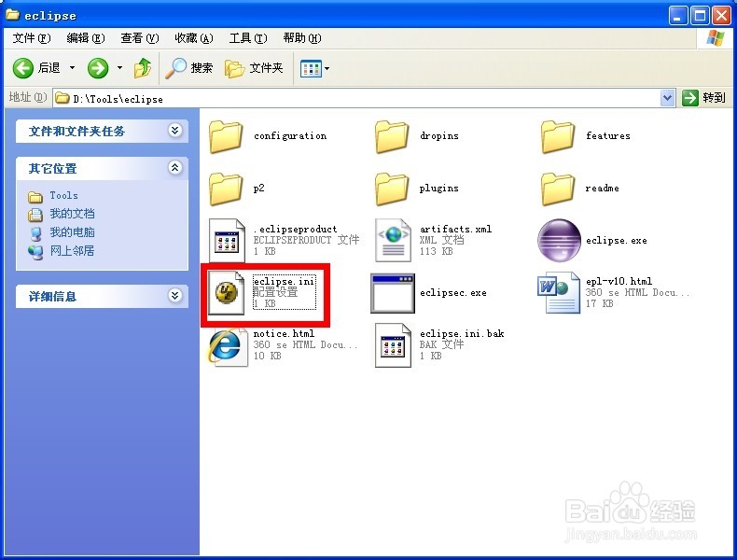Open Tools link in Other Places
This screenshot has height=560, width=737.
coord(64,195)
